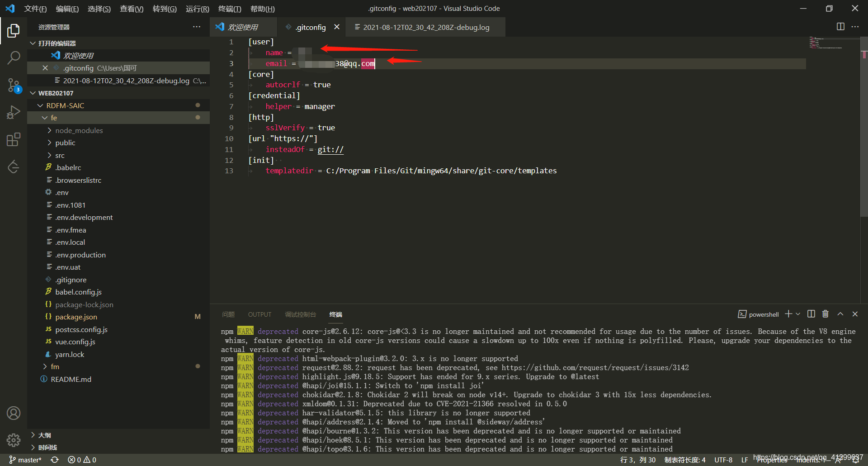The image size is (868, 466).
Task: Open the 编辑(E) menu
Action: point(67,9)
